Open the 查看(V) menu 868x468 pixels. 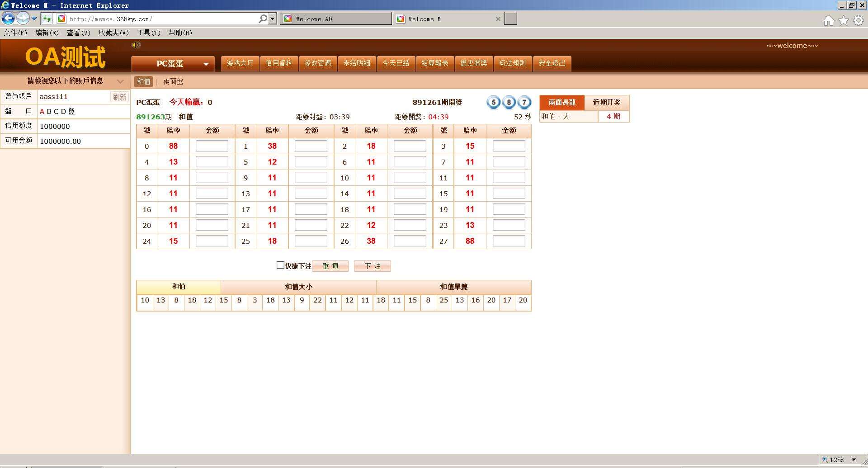(x=79, y=33)
